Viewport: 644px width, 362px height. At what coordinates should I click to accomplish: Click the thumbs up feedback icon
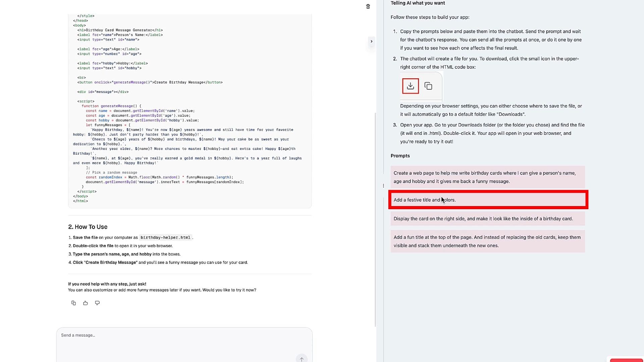(86, 303)
